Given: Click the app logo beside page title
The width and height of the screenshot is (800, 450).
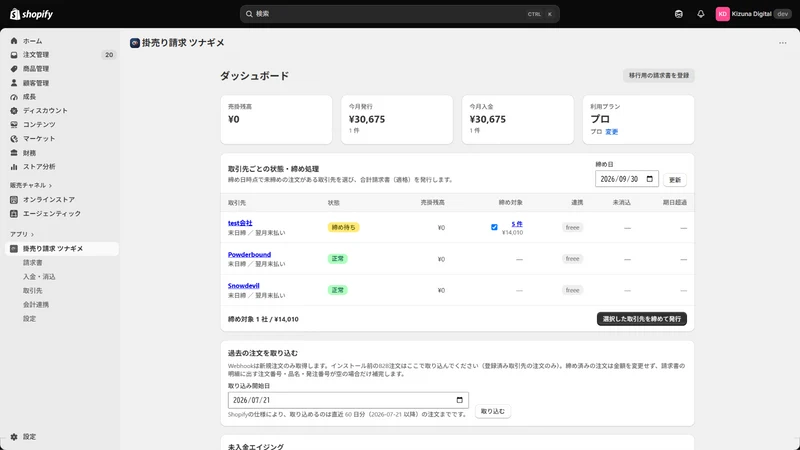Looking at the screenshot, I should click(135, 43).
